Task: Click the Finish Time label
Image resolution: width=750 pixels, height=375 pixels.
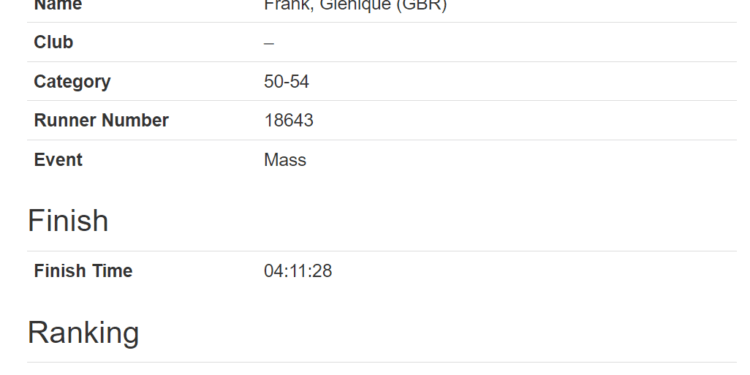Action: (83, 271)
